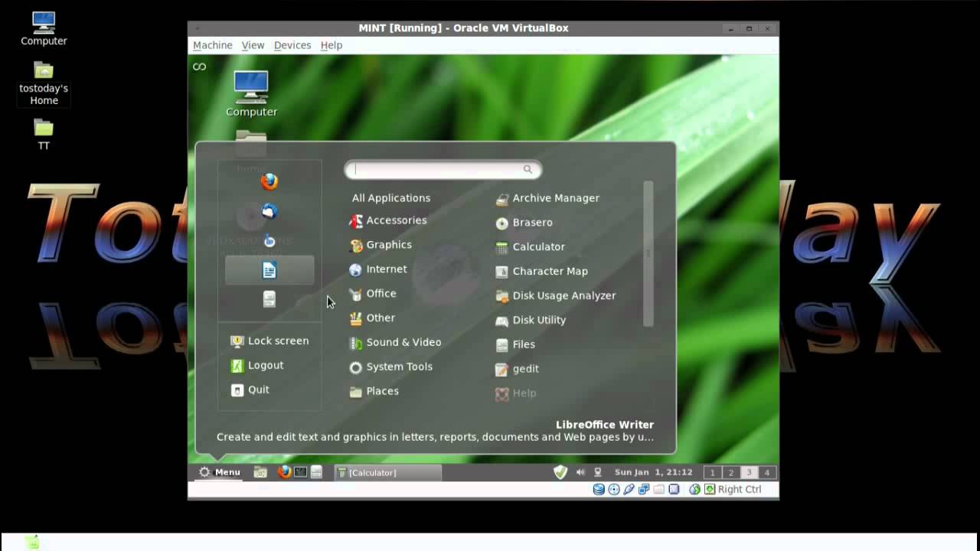This screenshot has height=551, width=980.
Task: Launch the Files manager
Action: pos(515,345)
